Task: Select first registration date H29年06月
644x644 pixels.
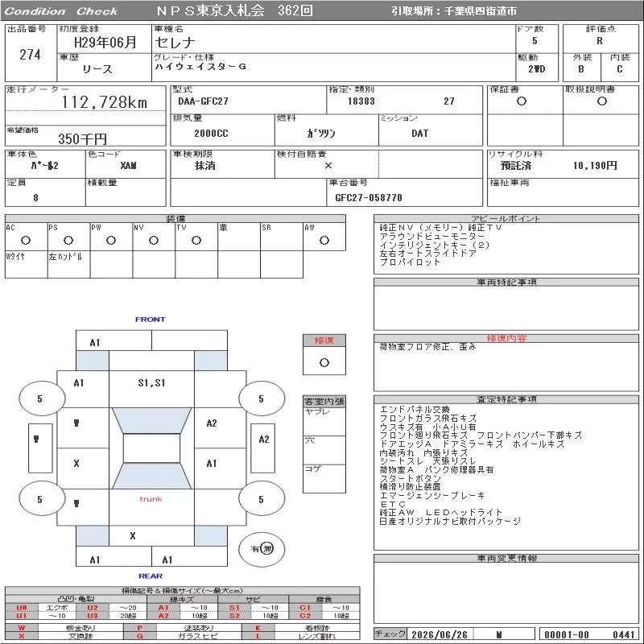Action: click(105, 43)
